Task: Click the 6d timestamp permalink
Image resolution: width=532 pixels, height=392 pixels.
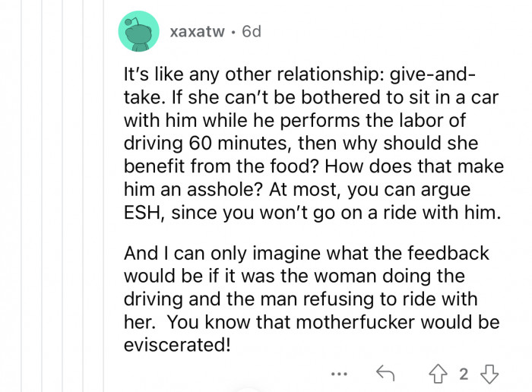Action: coord(251,32)
